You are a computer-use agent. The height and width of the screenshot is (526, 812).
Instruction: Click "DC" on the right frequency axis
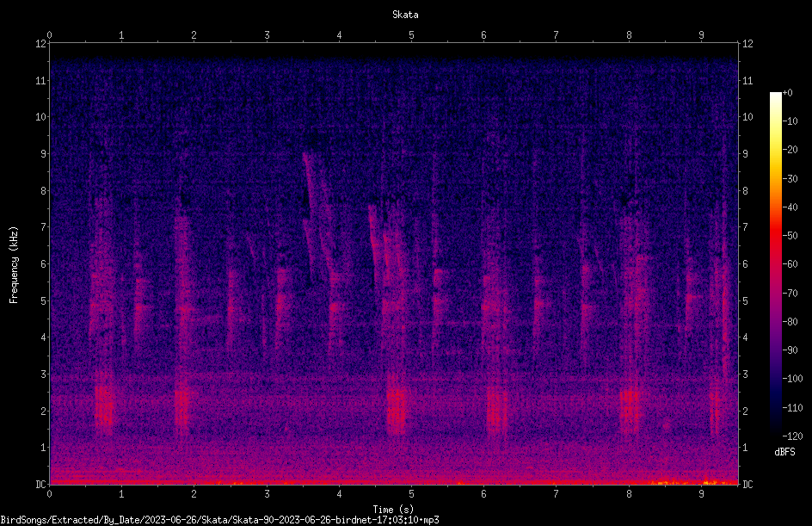tap(747, 485)
